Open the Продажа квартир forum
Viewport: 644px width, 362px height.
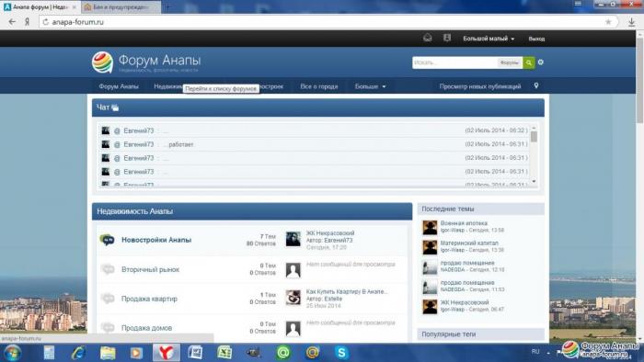149,299
